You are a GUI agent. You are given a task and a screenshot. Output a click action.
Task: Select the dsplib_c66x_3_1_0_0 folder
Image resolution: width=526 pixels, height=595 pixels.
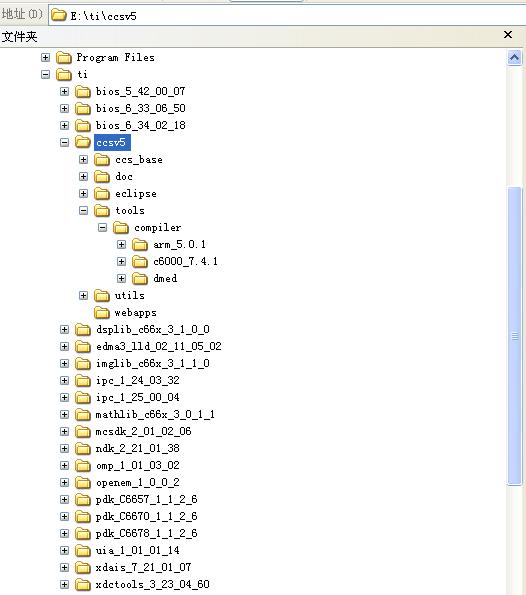coord(153,330)
